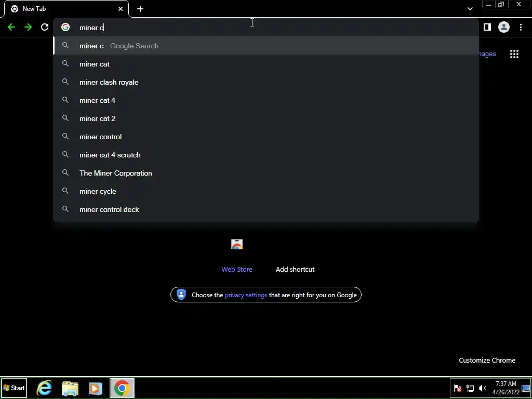Click the magnifier icon beside 'miner cycle'
Screen dimensions: 532x399
(65, 191)
